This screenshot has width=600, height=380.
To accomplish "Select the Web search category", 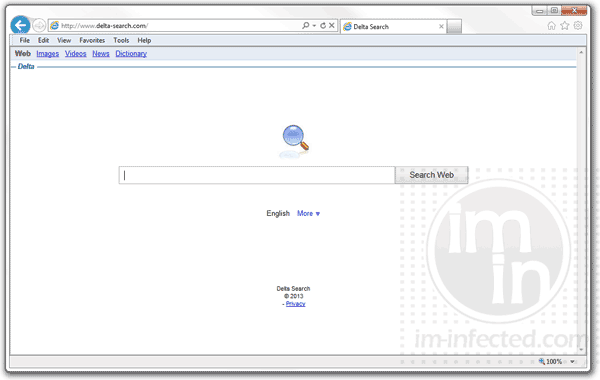I will click(x=23, y=54).
